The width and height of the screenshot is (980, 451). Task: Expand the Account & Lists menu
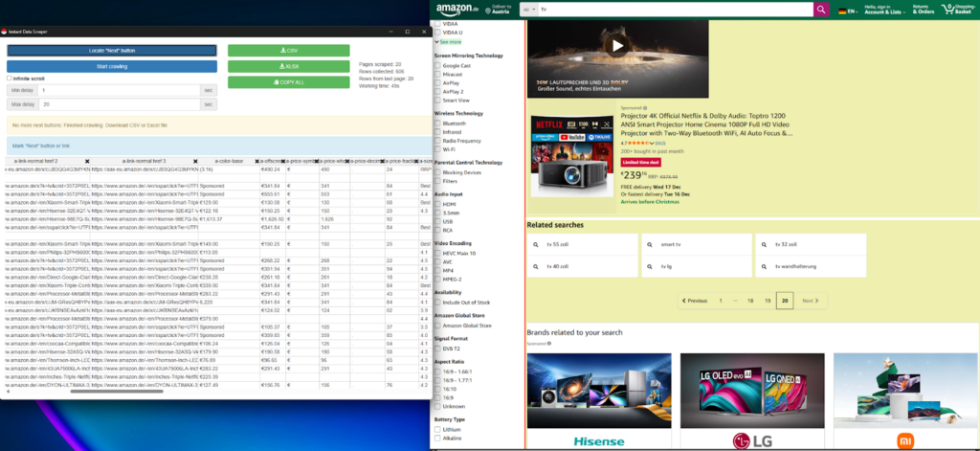pyautogui.click(x=882, y=10)
